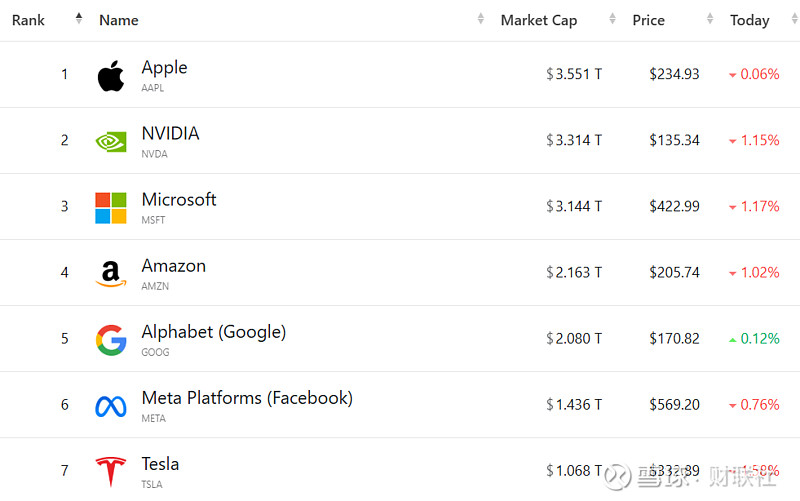Click Apple's $3.551 T market cap
This screenshot has height=501, width=800.
pyautogui.click(x=575, y=74)
